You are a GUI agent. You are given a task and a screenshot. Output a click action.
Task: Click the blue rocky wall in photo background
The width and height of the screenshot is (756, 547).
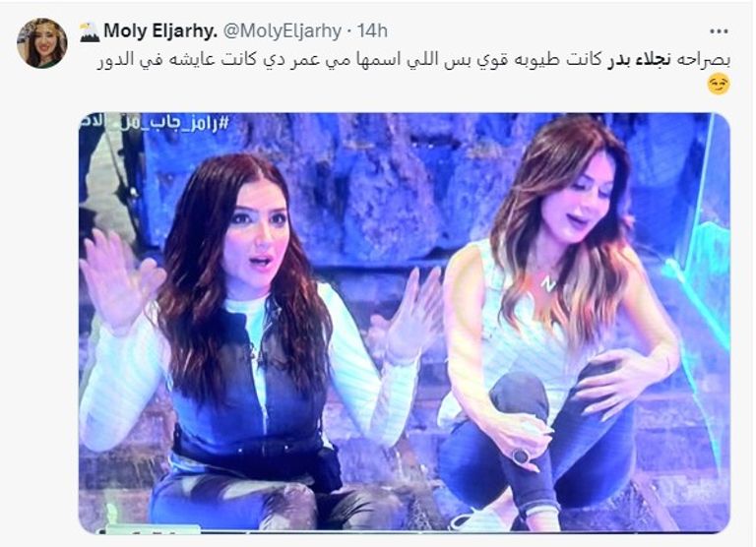click(x=386, y=193)
